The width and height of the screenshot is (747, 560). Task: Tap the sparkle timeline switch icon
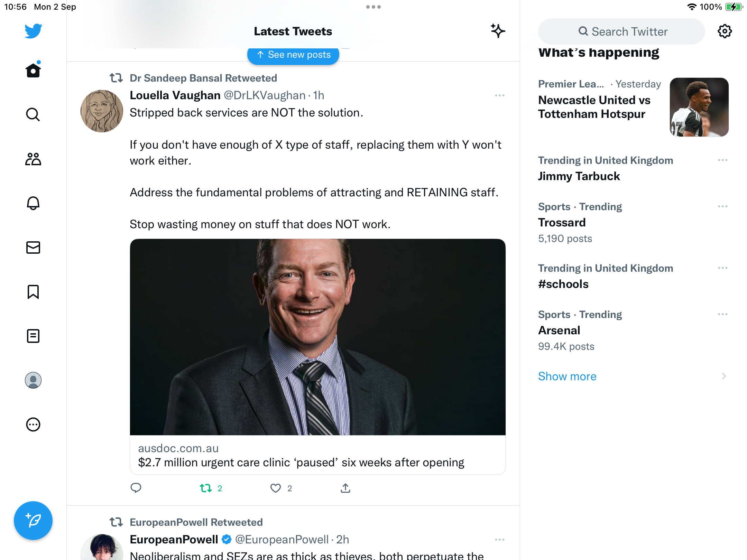(x=498, y=31)
